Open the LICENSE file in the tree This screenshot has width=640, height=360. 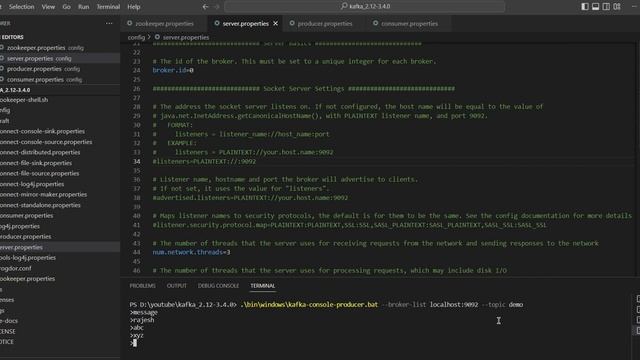pos(60,331)
